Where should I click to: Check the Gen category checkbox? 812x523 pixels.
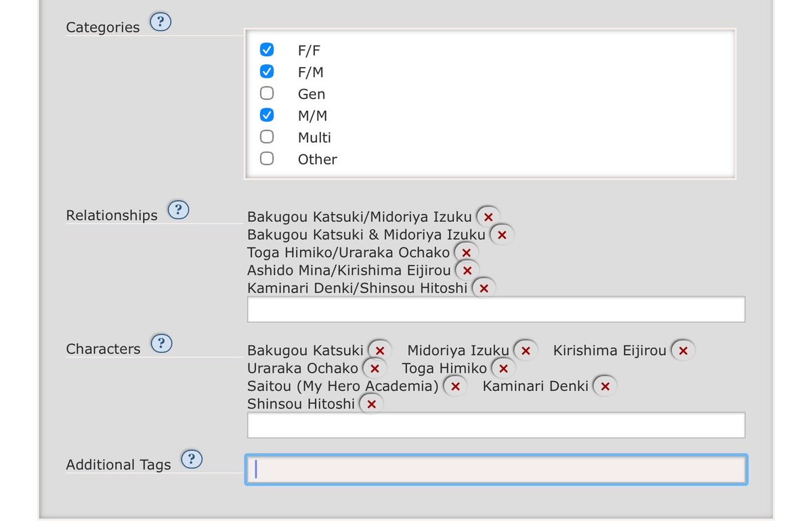[x=267, y=93]
